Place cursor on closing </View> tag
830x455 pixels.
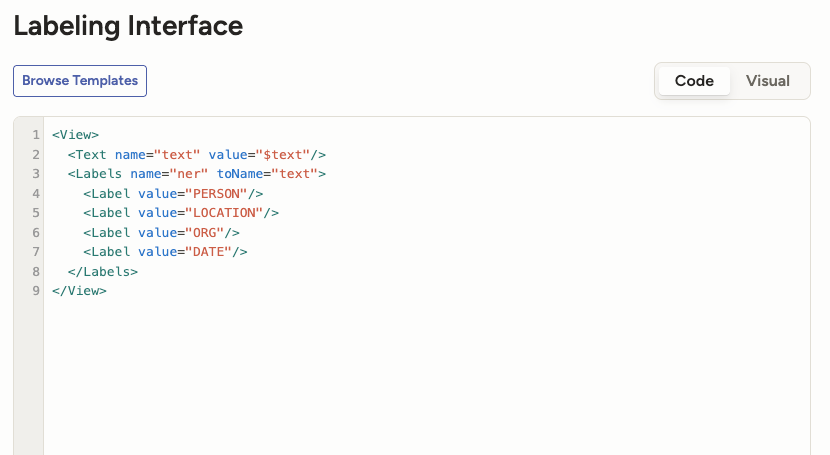(79, 291)
